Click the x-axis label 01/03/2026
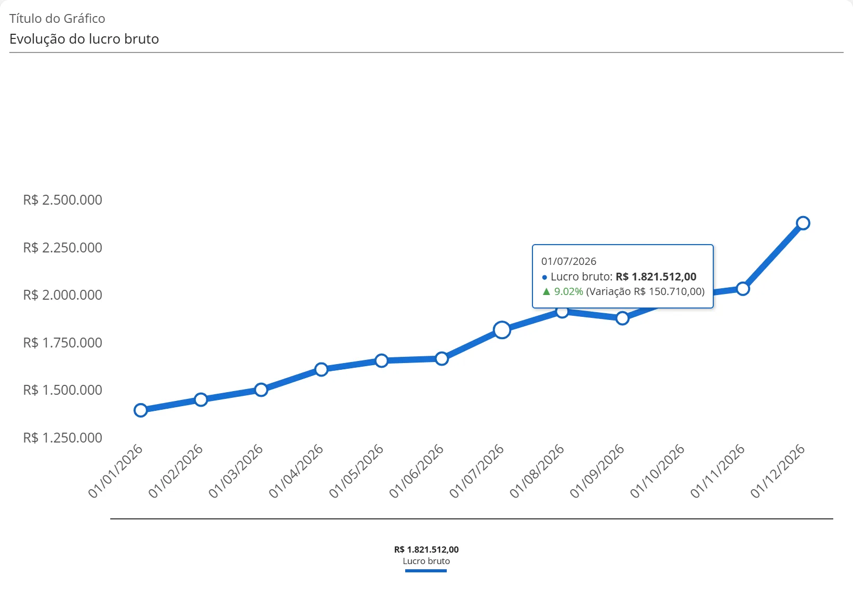 (x=236, y=471)
